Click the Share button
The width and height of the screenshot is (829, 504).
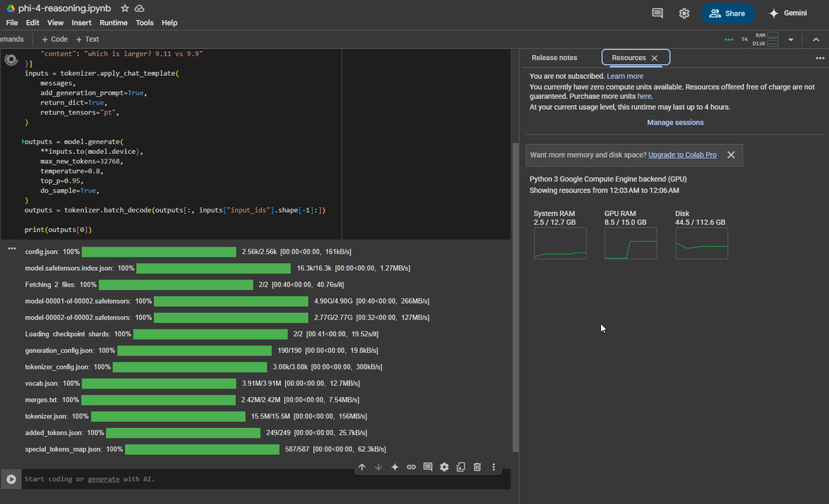[728, 13]
